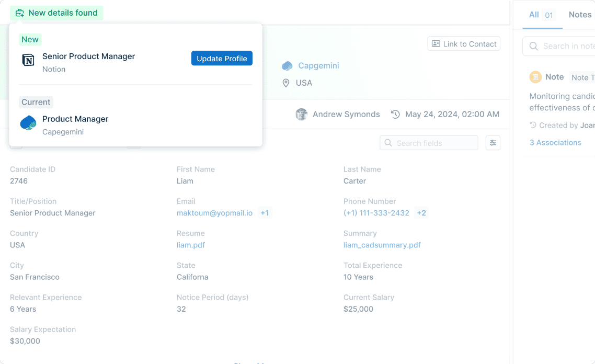Click Candidate ID value 2746
The width and height of the screenshot is (595, 364).
coord(19,181)
